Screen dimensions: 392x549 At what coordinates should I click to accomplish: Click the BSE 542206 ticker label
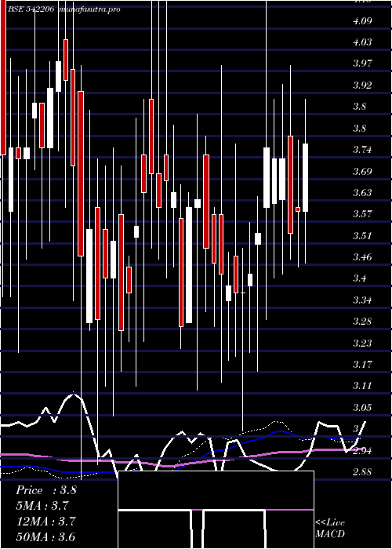[x=31, y=9]
